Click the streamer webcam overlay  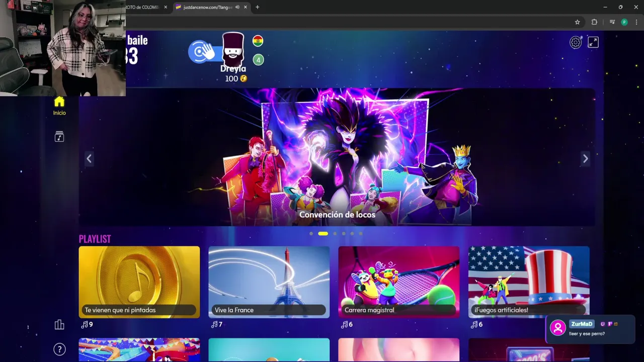[x=63, y=48]
